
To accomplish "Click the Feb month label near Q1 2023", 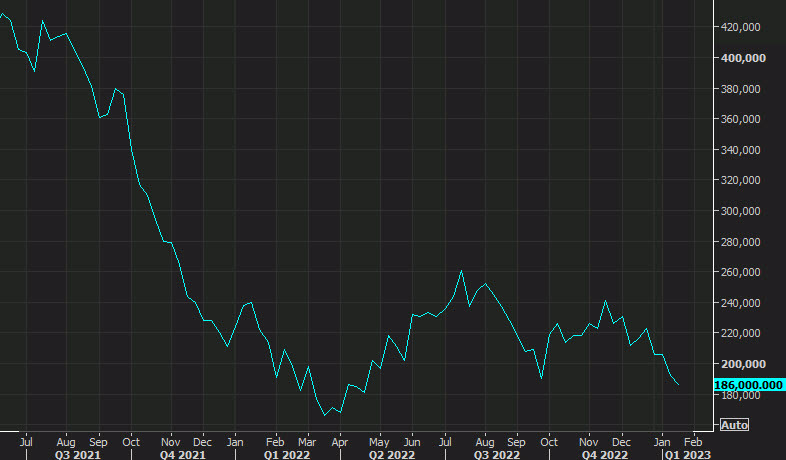I will tap(690, 440).
